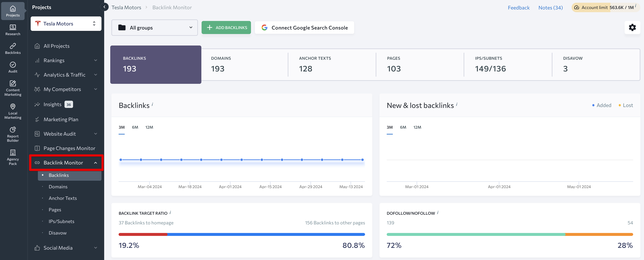Click the account limit gauge icon
The width and height of the screenshot is (644, 260).
[x=577, y=7]
